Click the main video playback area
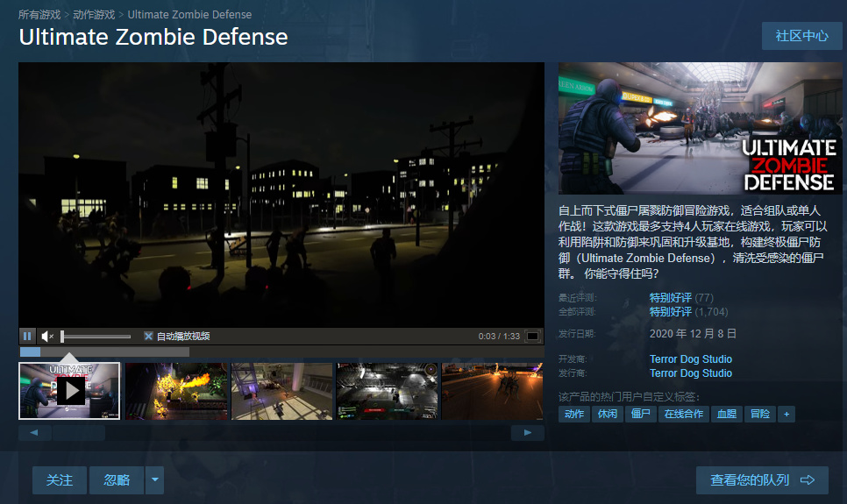The height and width of the screenshot is (504, 847). (281, 195)
